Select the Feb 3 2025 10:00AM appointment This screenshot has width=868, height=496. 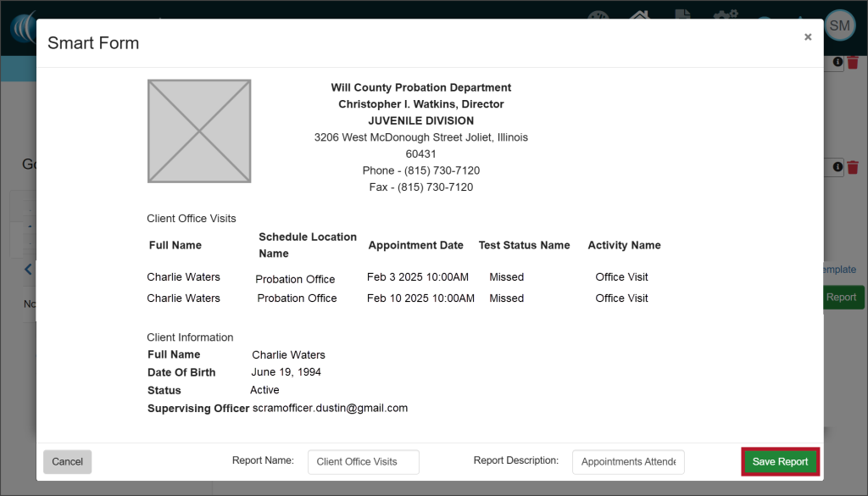pyautogui.click(x=417, y=277)
